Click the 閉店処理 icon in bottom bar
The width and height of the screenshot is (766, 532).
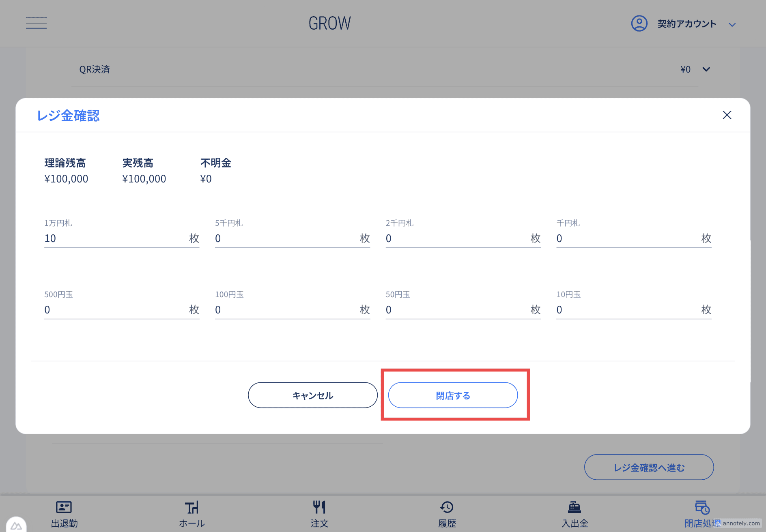pyautogui.click(x=702, y=507)
